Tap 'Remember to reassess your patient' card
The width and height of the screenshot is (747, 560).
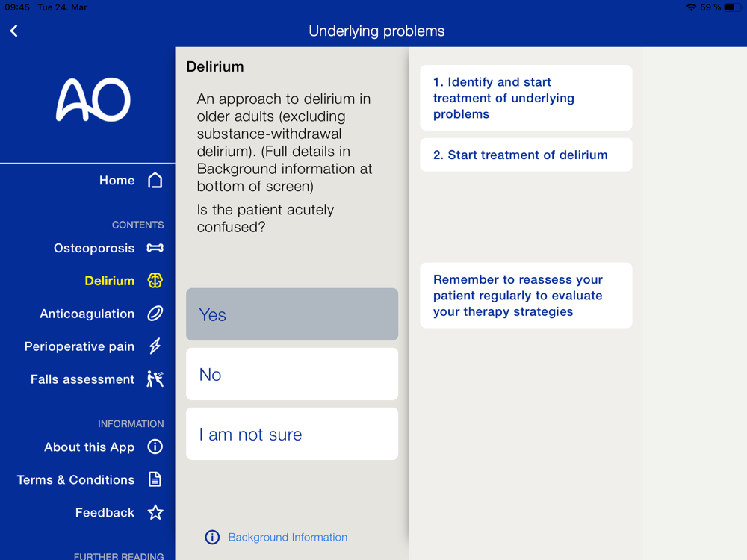click(526, 295)
